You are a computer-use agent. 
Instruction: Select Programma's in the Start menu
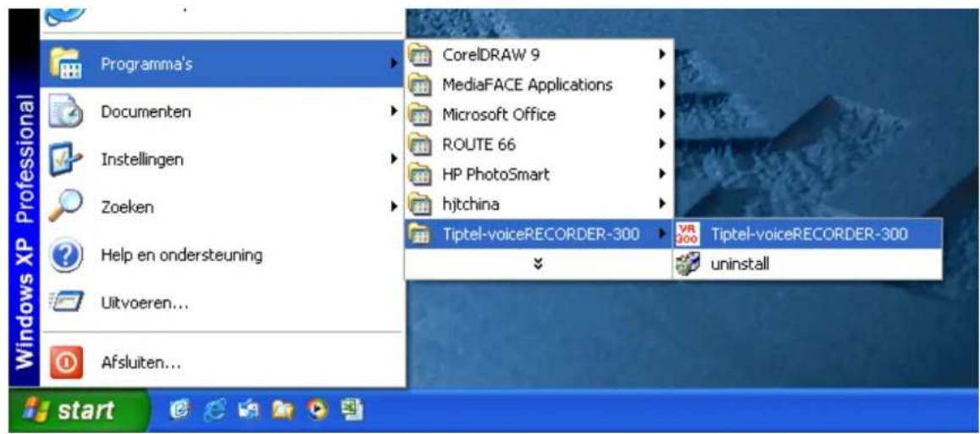click(223, 64)
